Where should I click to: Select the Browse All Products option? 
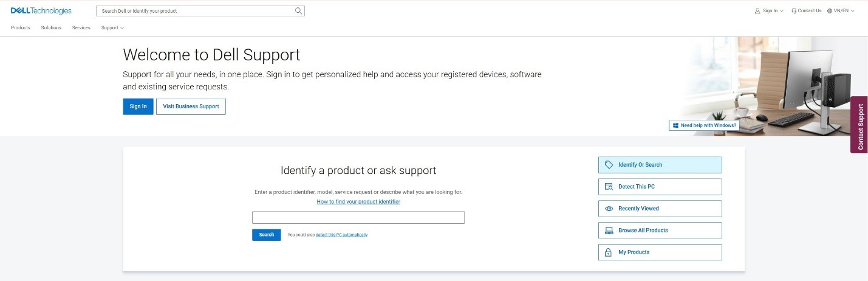[x=660, y=231]
